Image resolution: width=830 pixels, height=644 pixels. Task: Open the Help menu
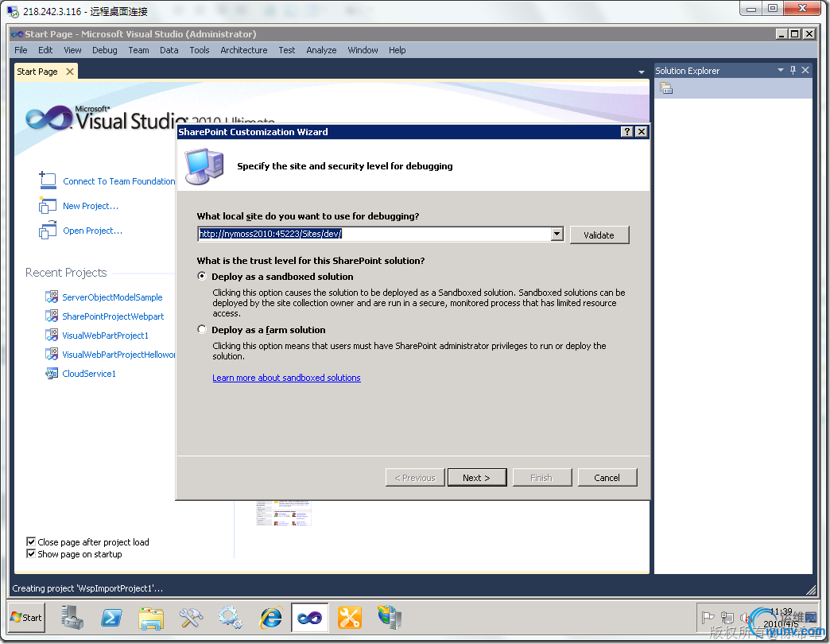397,50
